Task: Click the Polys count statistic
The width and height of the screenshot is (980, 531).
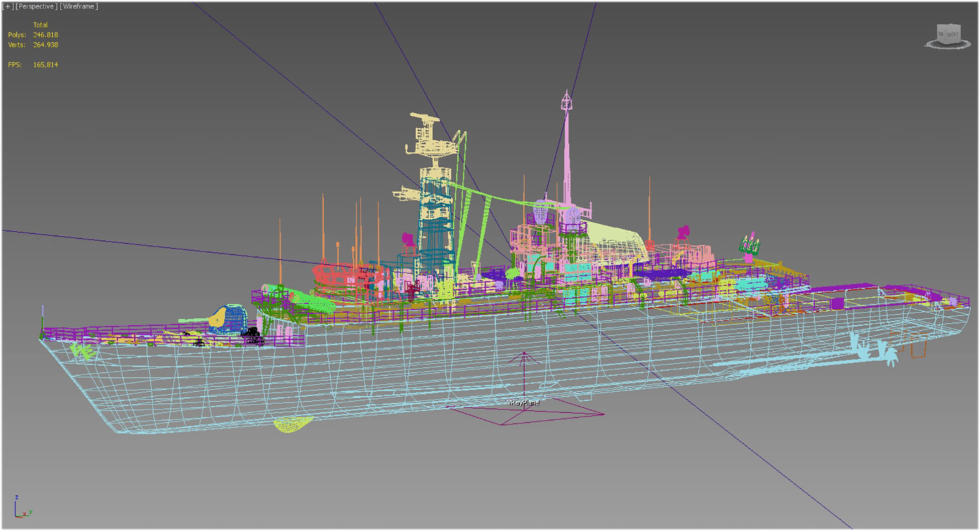Action: [45, 35]
